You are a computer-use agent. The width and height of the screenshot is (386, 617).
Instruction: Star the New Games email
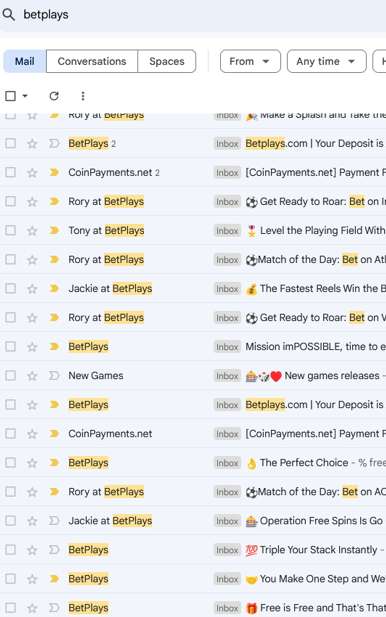pyautogui.click(x=32, y=376)
